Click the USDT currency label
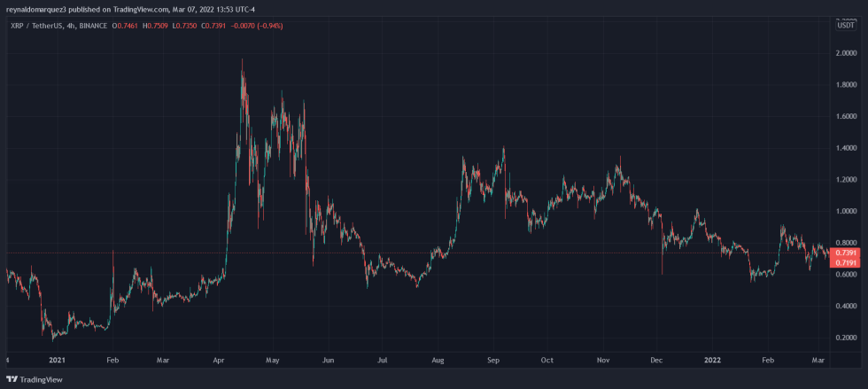 pos(846,25)
